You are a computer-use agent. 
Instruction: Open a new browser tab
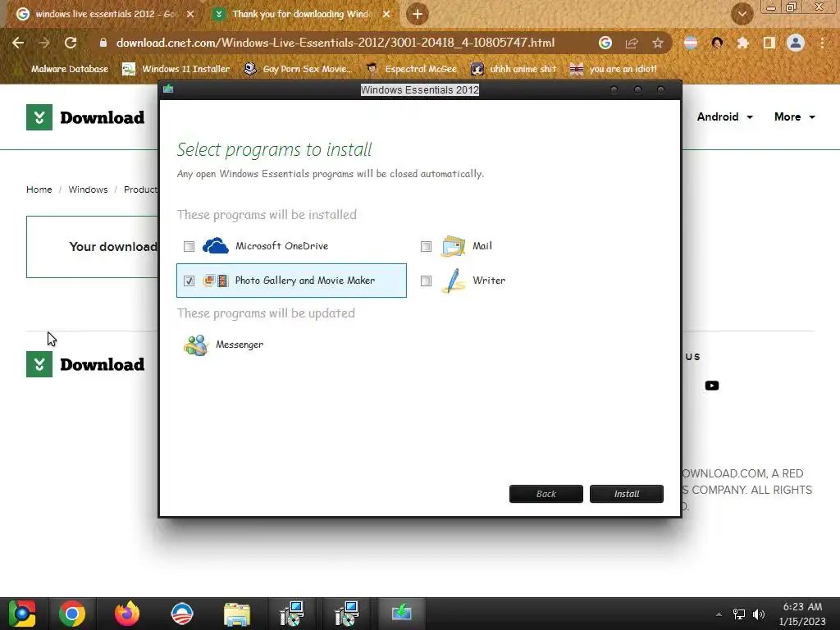(x=418, y=14)
